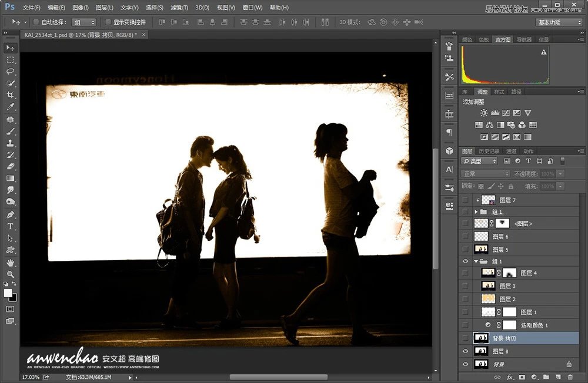Add layer mask icon
Viewport: 588px width, 383px height.
point(522,377)
